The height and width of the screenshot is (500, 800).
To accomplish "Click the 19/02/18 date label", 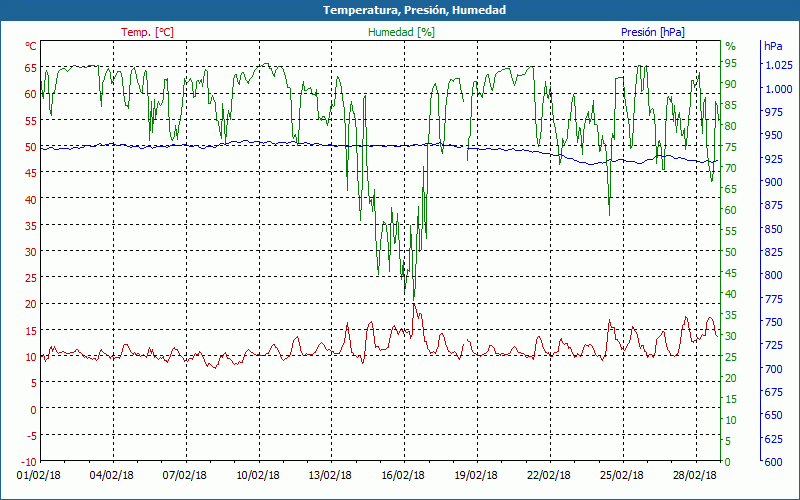I will pos(478,476).
